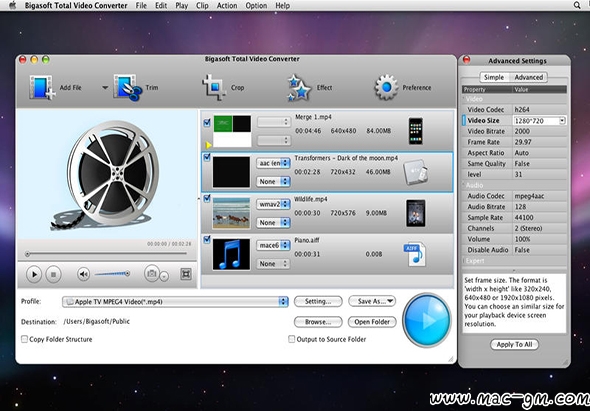
Task: Open the Action menu
Action: (x=227, y=5)
